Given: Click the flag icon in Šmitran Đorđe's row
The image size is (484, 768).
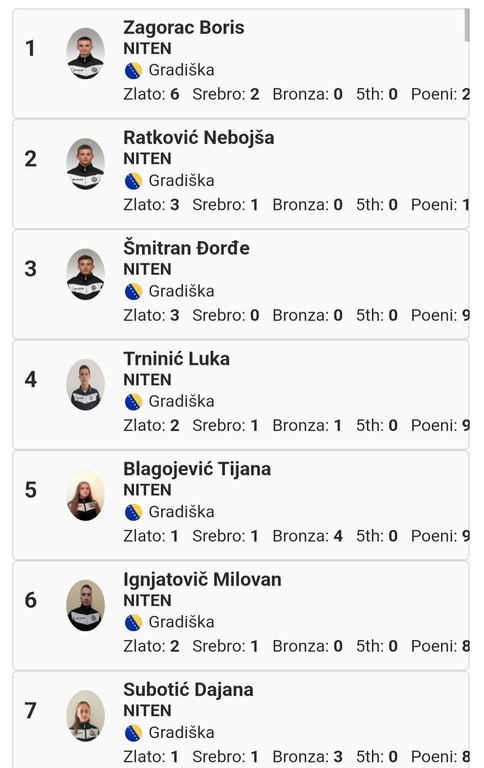Looking at the screenshot, I should click(133, 291).
